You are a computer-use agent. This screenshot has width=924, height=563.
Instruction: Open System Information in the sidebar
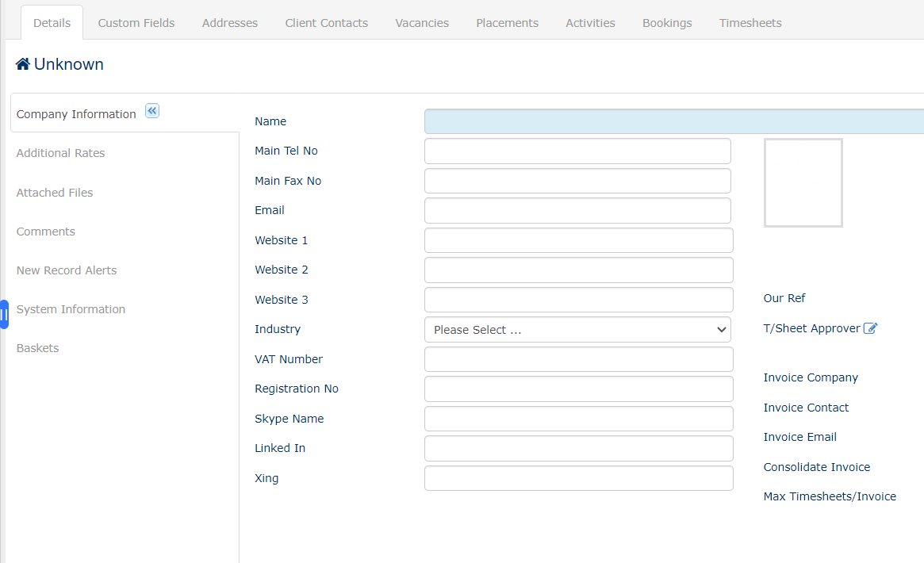[x=71, y=309]
